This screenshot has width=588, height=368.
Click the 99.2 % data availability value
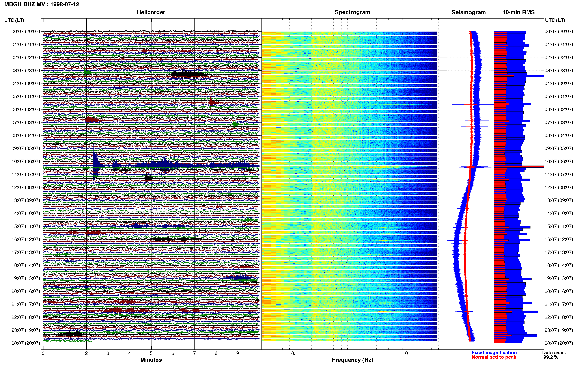(x=551, y=357)
